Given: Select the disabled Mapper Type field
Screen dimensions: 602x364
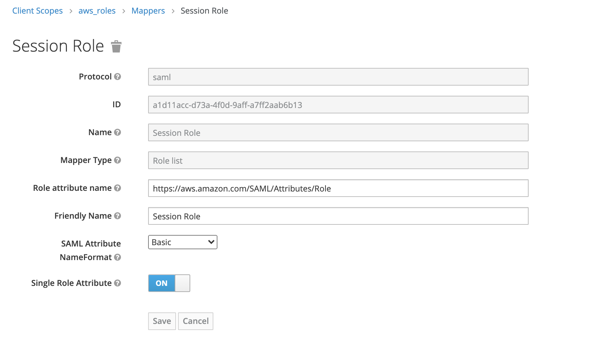Looking at the screenshot, I should (338, 160).
